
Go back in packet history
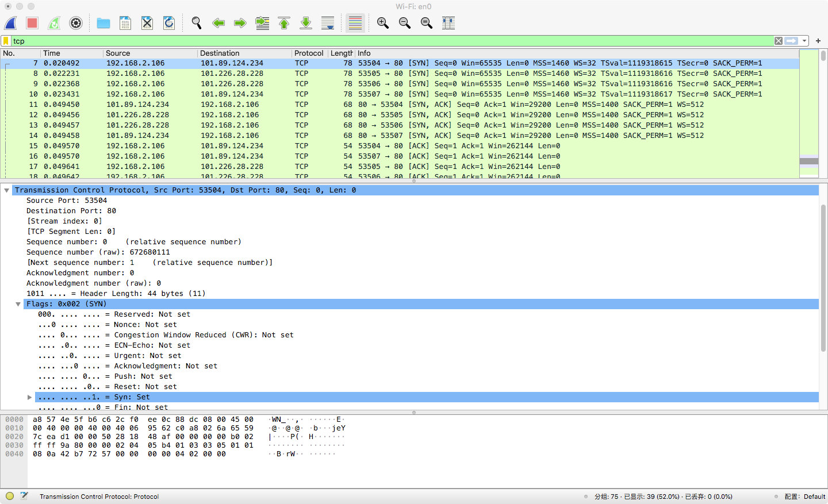coord(218,23)
